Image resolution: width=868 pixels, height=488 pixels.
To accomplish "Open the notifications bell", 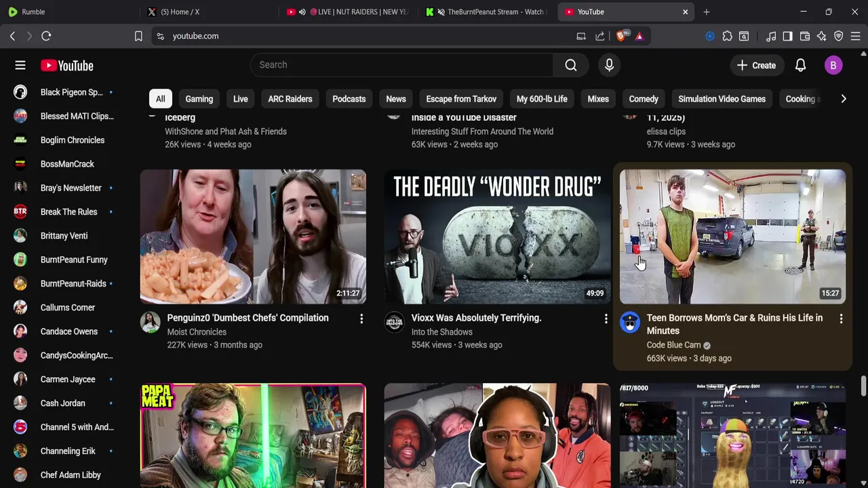I will pyautogui.click(x=800, y=66).
